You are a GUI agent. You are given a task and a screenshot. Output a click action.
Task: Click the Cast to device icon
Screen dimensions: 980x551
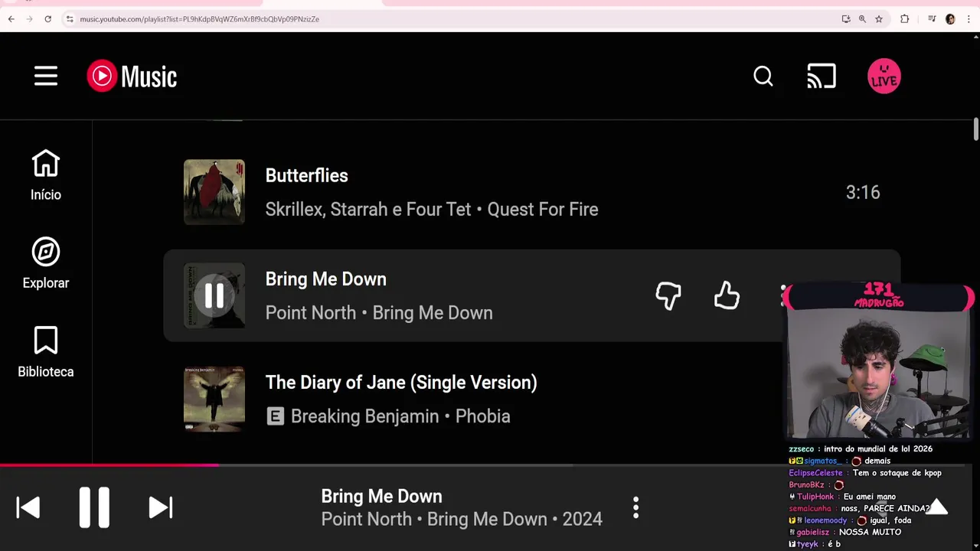[x=822, y=77]
